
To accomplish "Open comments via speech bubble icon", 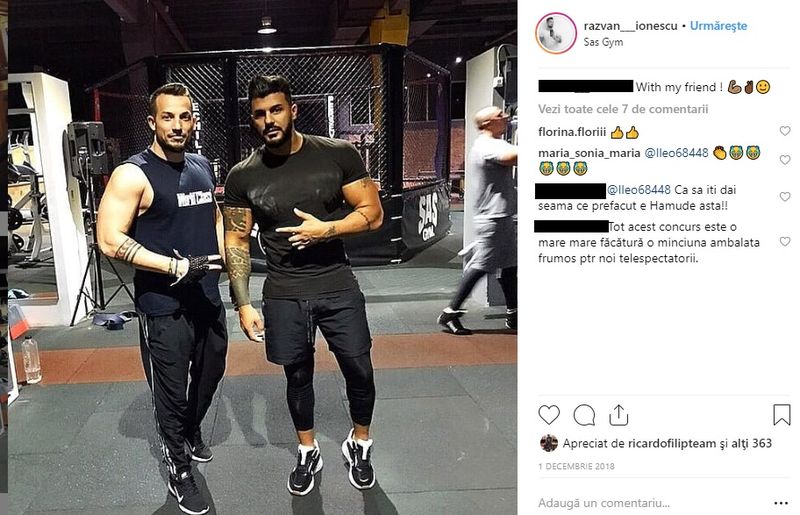I will (x=584, y=415).
